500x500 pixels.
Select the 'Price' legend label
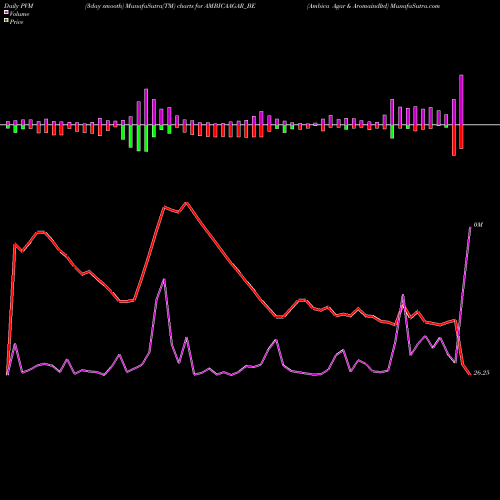click(x=16, y=22)
